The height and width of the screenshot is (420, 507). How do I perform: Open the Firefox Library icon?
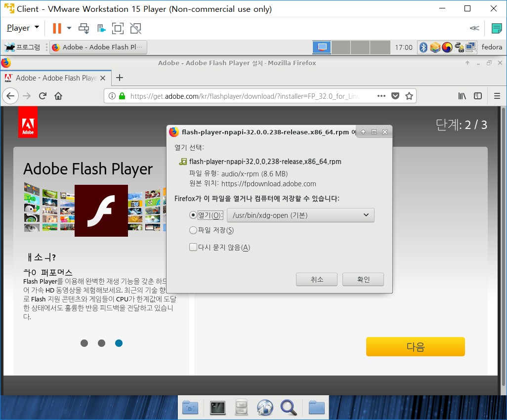tap(462, 96)
